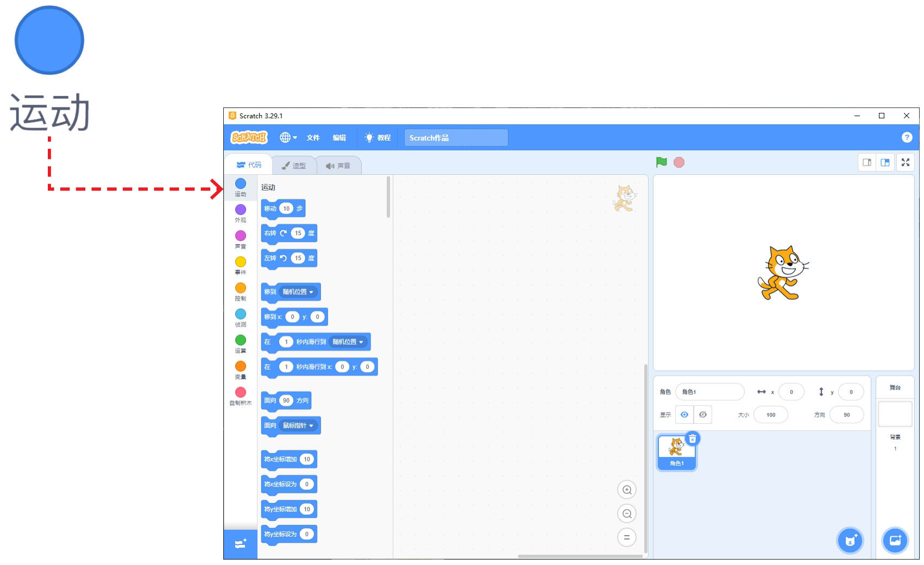Switch to the 造型 costumes tab

294,166
